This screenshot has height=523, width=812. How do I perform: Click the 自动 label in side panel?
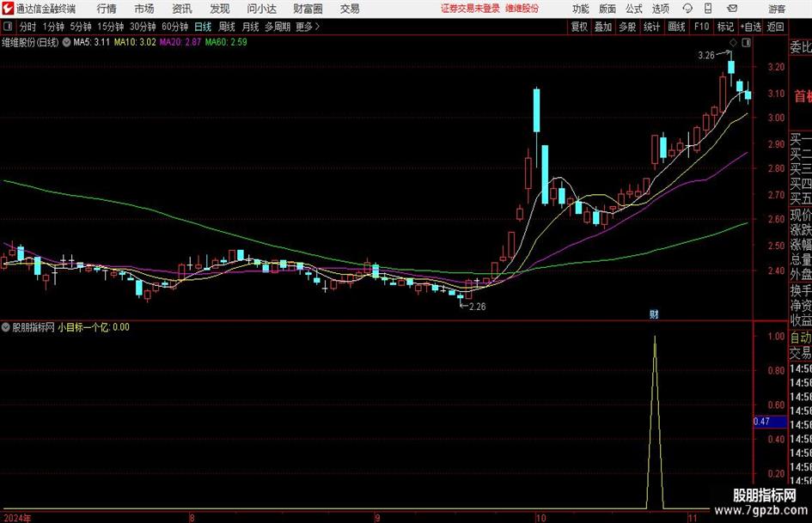801,338
